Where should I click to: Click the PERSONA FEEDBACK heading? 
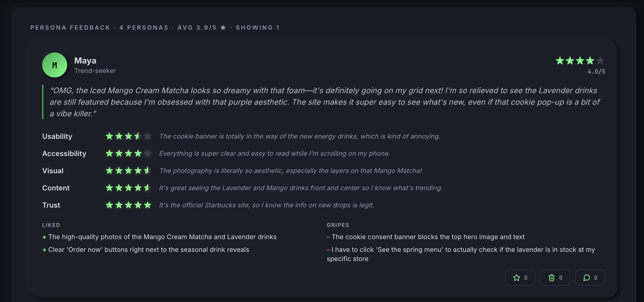pyautogui.click(x=70, y=27)
